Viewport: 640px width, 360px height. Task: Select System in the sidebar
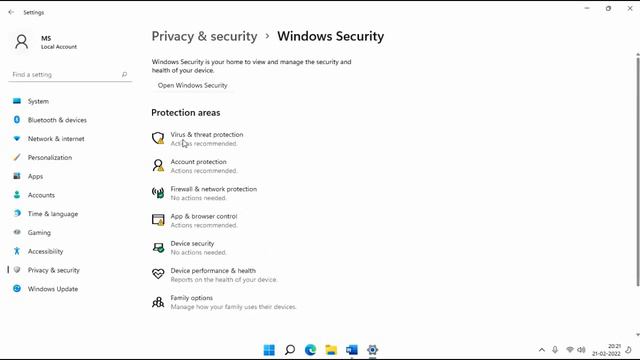pos(38,101)
